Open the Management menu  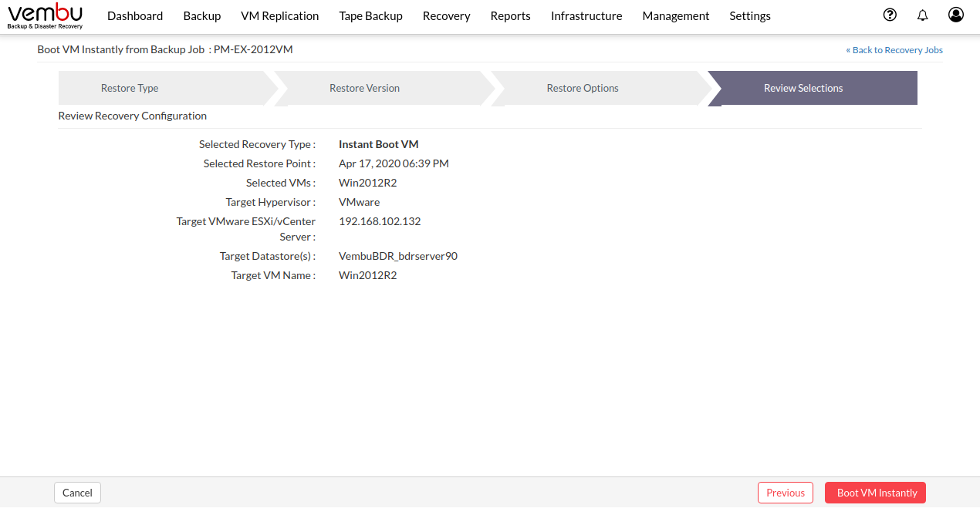coord(676,16)
